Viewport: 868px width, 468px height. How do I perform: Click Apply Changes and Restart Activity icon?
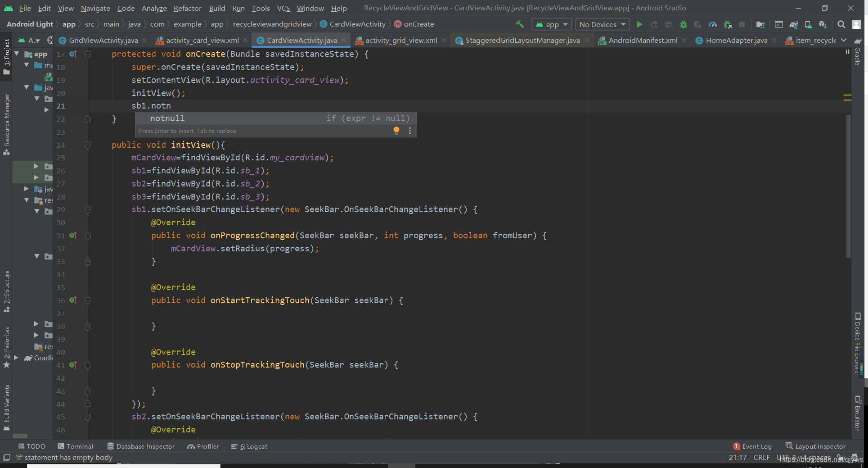tap(654, 24)
